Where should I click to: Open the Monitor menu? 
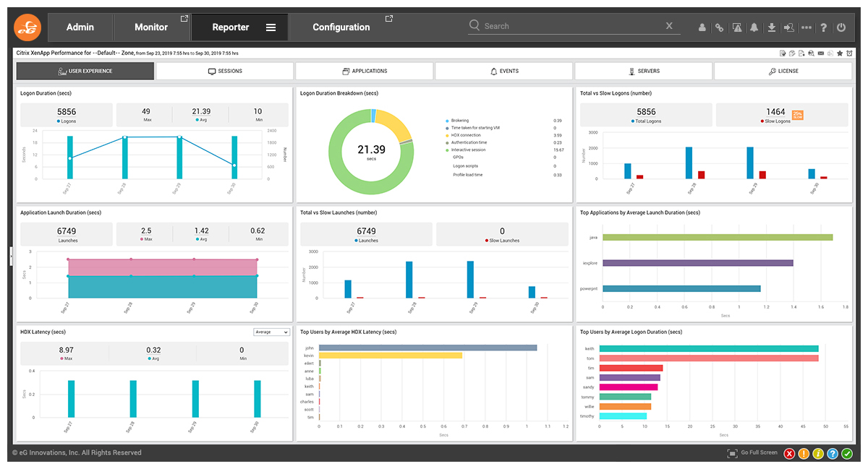pyautogui.click(x=151, y=27)
